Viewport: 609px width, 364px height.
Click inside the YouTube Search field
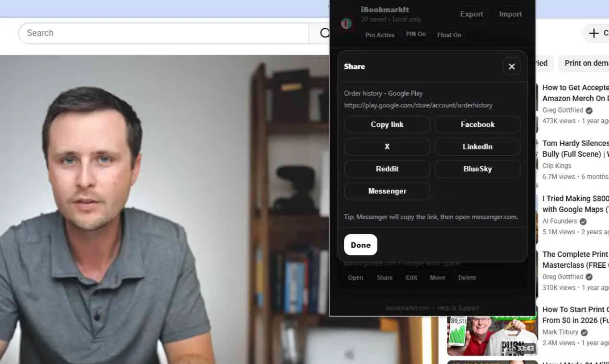tap(164, 33)
